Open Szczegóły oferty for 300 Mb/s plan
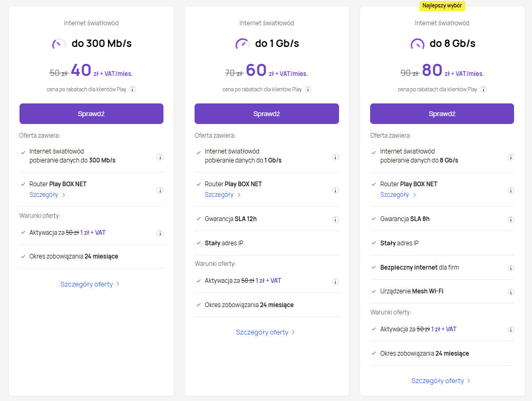Viewport: 532px width, 401px height. coord(90,284)
